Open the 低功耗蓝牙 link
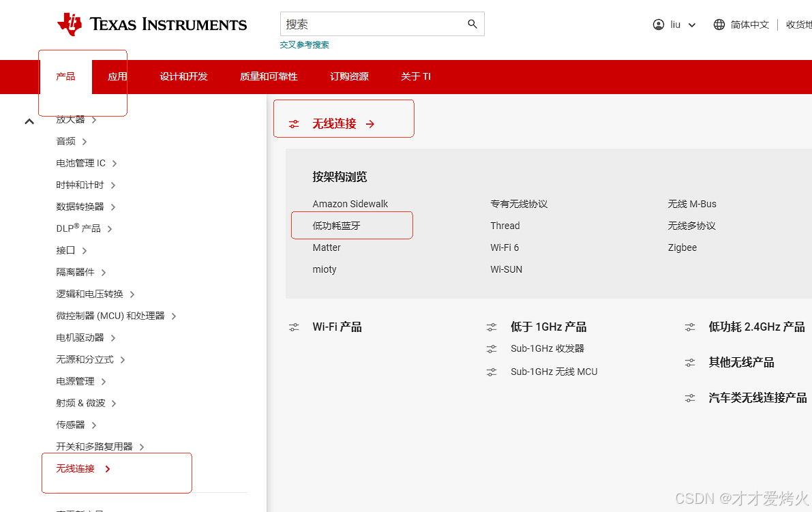The height and width of the screenshot is (512, 812). [336, 226]
